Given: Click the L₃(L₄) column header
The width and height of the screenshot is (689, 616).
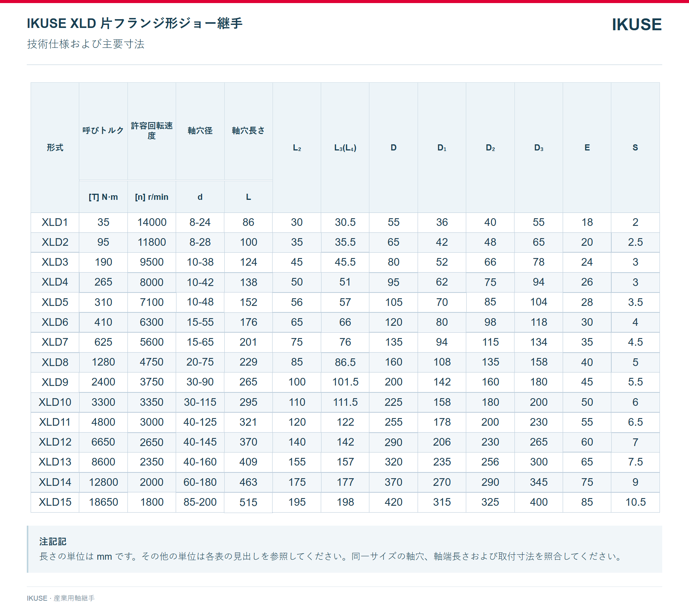Looking at the screenshot, I should click(345, 147).
